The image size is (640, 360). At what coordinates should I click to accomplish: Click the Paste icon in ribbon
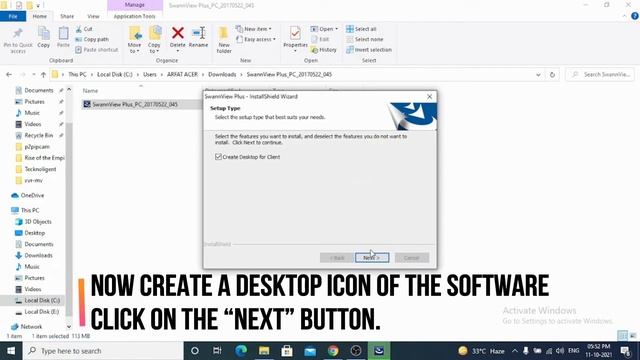tap(63, 33)
